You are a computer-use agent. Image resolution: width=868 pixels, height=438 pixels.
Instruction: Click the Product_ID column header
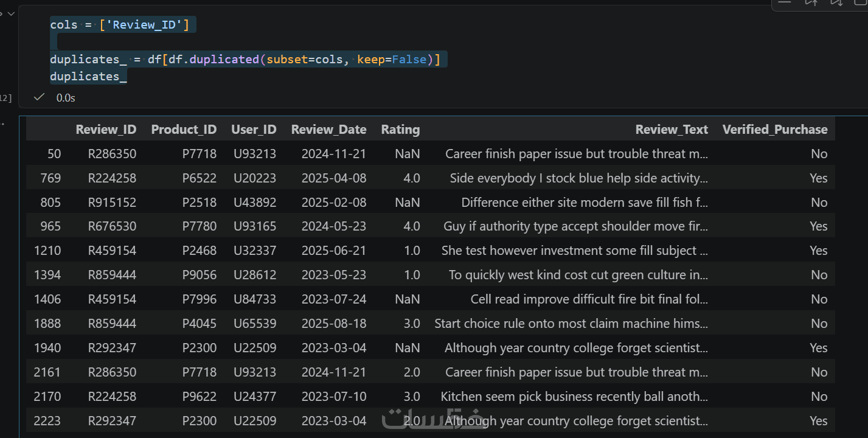pos(184,130)
